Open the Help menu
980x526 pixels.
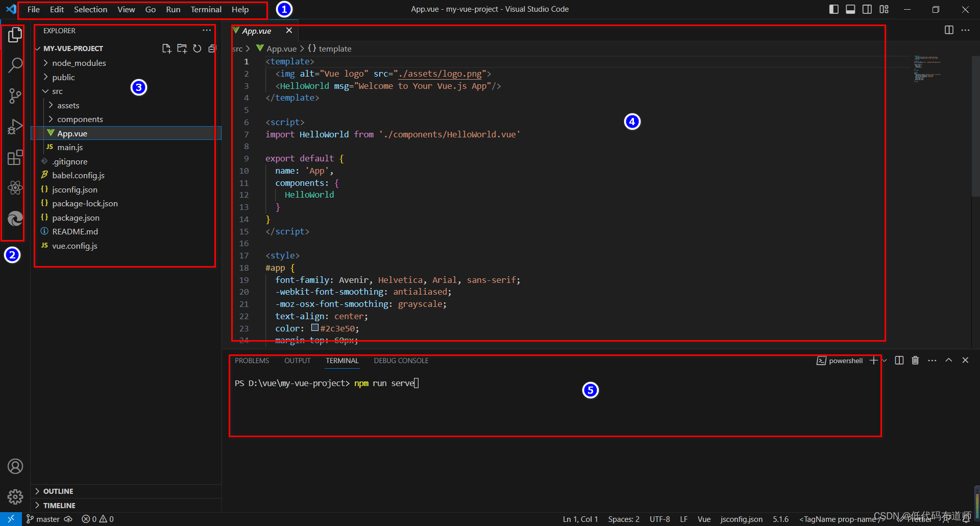(x=240, y=9)
